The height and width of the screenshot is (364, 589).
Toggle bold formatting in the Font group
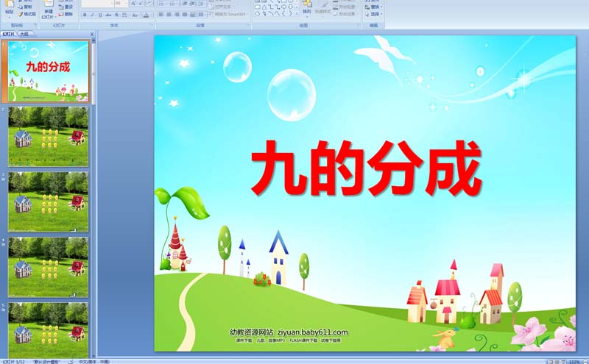click(x=85, y=14)
